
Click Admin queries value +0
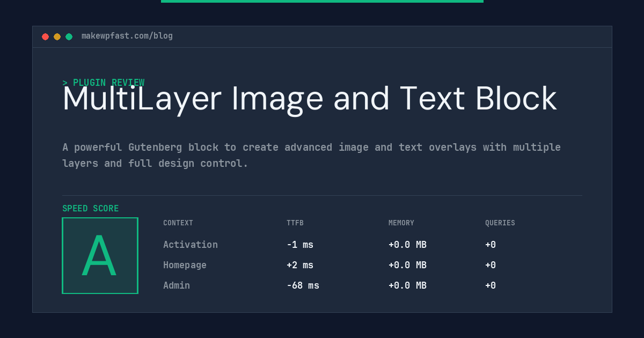coord(491,285)
